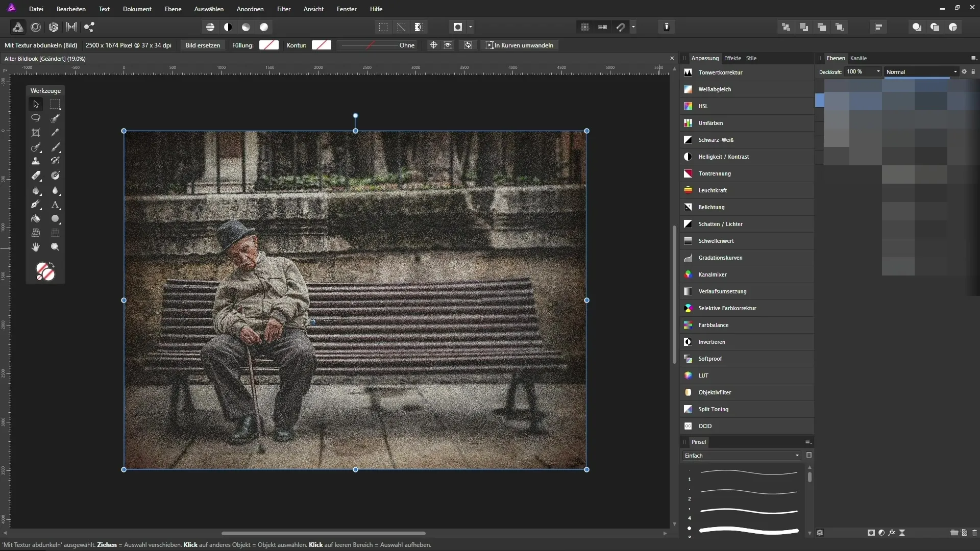Open the Deckkraft opacity dropdown arrow
Viewport: 980px width, 551px height.
(x=878, y=72)
